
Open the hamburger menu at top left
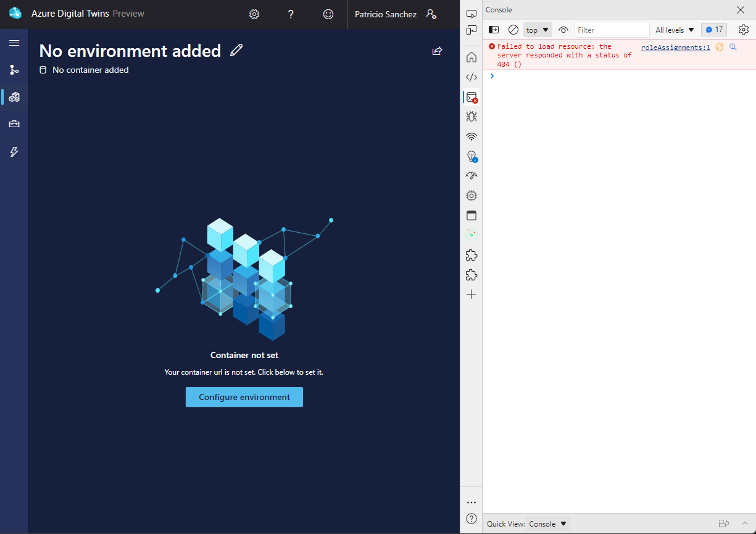[14, 43]
